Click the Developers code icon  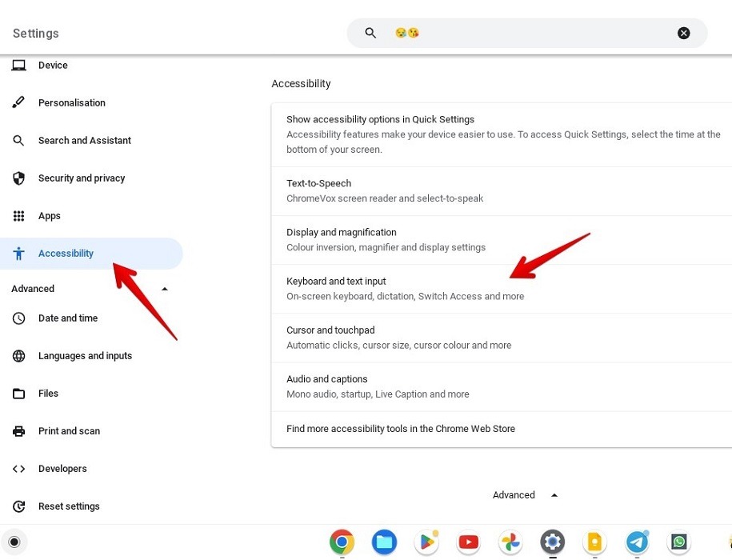point(18,468)
